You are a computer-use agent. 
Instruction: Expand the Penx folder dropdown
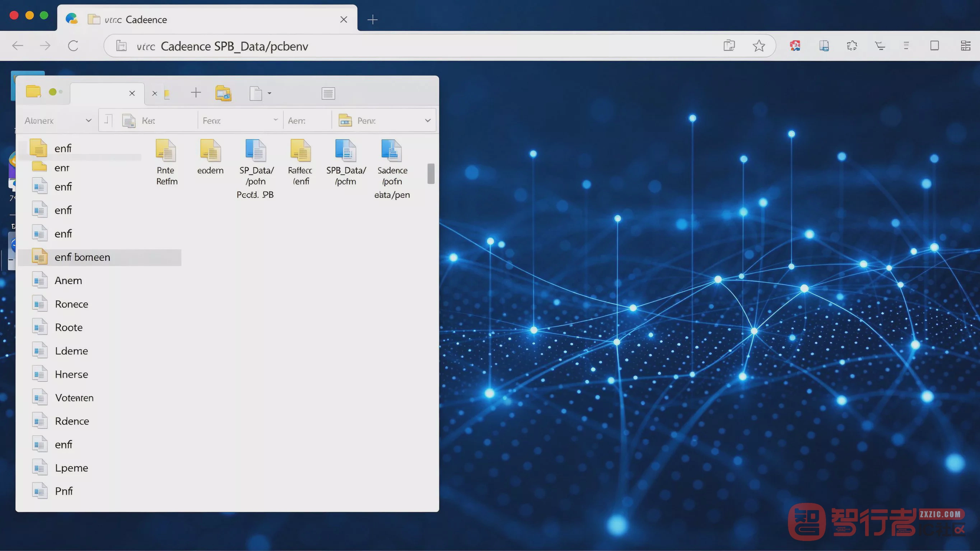(428, 121)
